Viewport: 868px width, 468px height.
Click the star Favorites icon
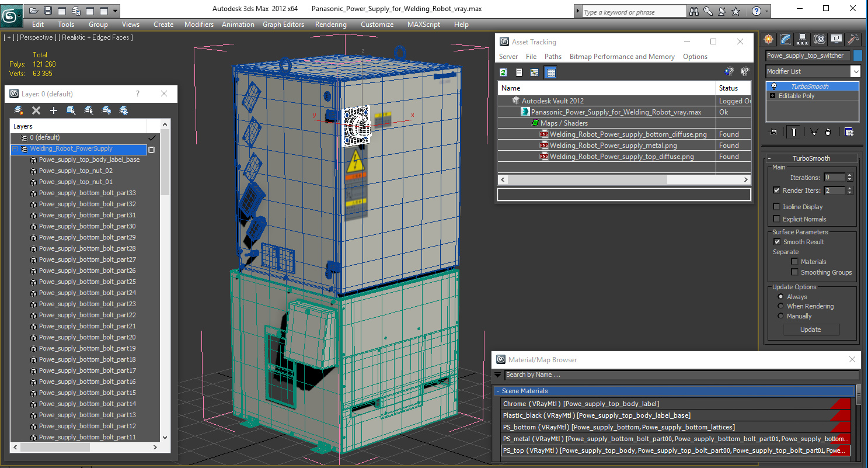[x=735, y=11]
